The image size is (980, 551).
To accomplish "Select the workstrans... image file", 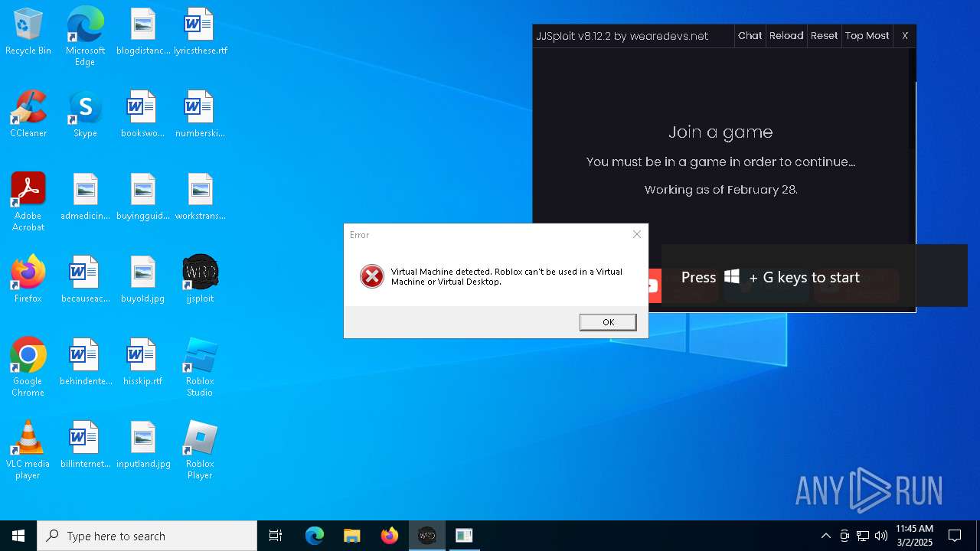I will point(200,197).
